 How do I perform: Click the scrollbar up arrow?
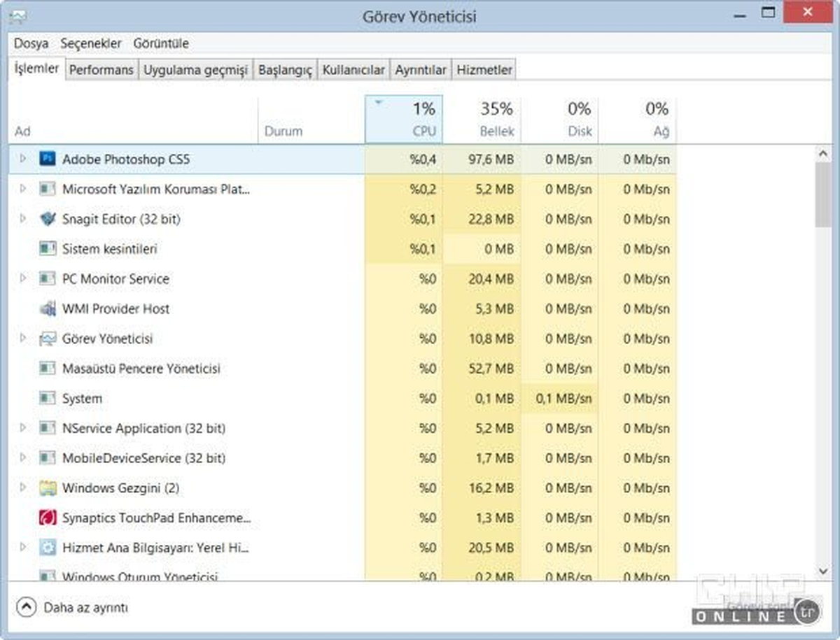[x=823, y=152]
